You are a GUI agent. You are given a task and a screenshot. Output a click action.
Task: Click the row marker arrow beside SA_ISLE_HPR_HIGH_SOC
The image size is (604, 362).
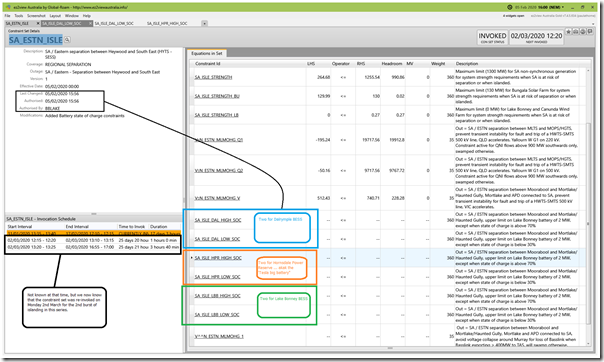[x=192, y=258]
